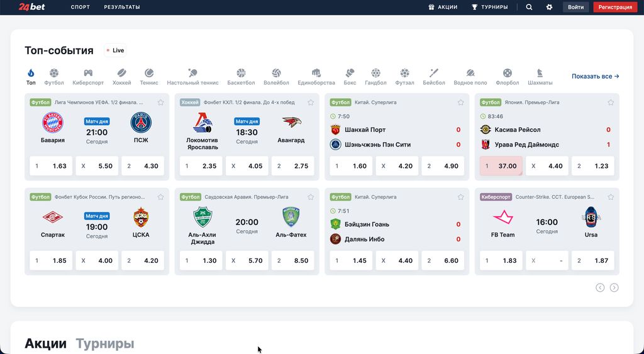Favorite the Спартак – ЦСКА match star
644x354 pixels.
click(160, 197)
